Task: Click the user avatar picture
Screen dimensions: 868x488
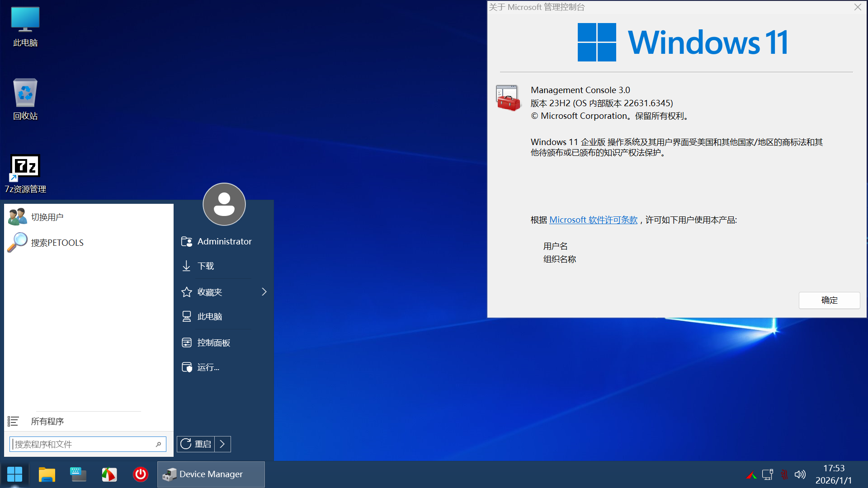Action: click(x=224, y=204)
